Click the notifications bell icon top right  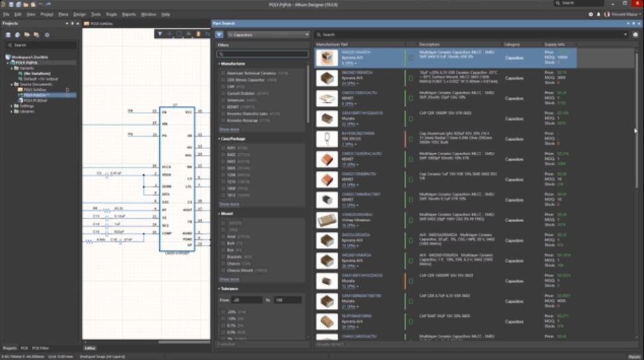600,14
